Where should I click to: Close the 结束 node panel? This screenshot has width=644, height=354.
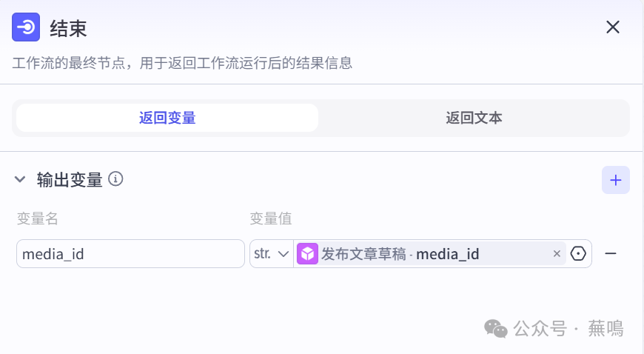click(x=613, y=27)
